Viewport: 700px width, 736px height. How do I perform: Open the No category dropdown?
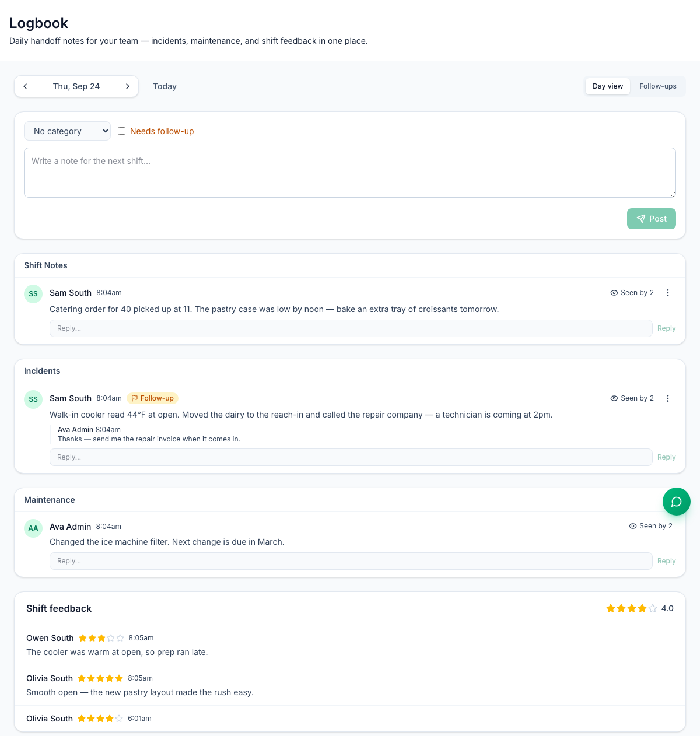[x=67, y=131]
